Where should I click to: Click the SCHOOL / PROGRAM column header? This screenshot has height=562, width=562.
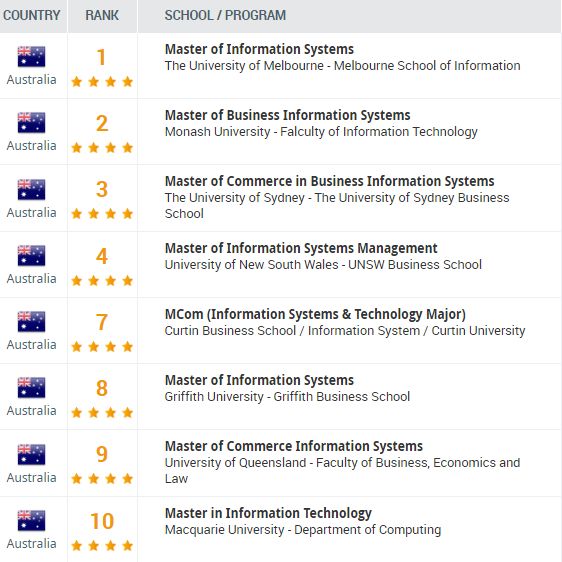(x=225, y=15)
